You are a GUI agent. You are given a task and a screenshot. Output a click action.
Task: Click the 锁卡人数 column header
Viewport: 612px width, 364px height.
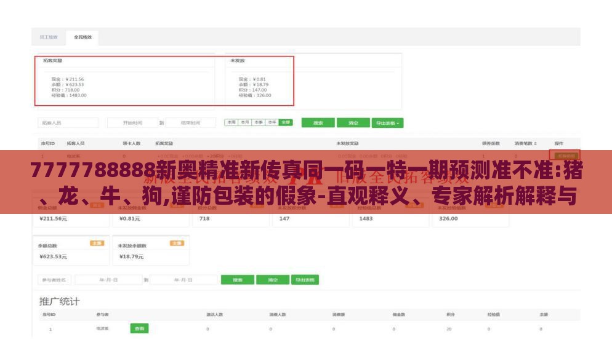click(132, 143)
